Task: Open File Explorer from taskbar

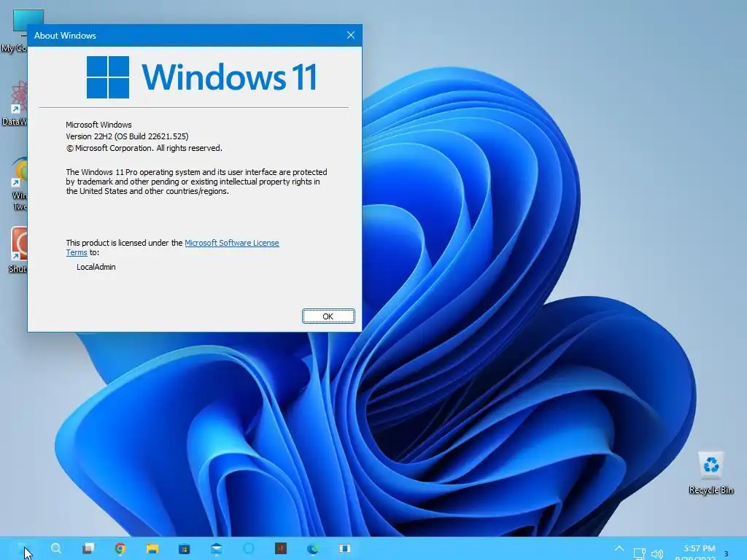Action: pos(152,548)
